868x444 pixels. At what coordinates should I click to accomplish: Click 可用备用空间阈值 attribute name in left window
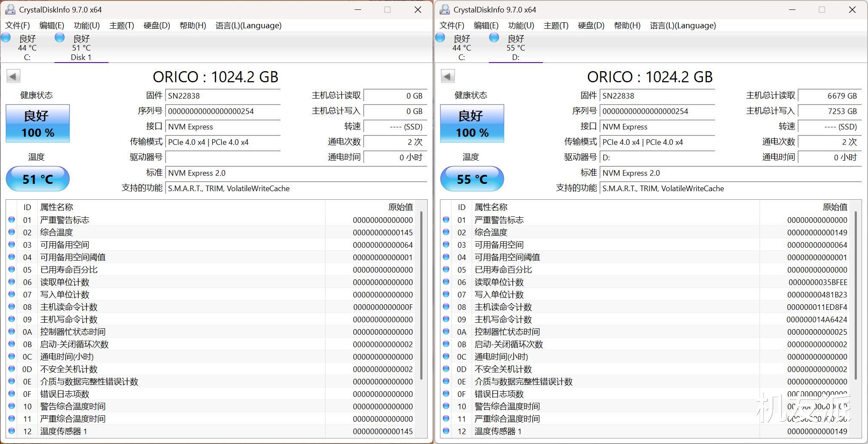point(73,257)
